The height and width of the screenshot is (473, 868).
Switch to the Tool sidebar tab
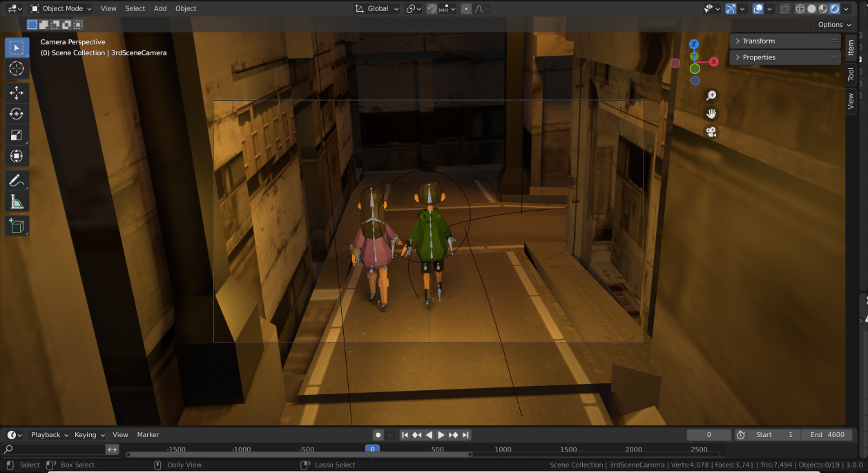[x=851, y=74]
